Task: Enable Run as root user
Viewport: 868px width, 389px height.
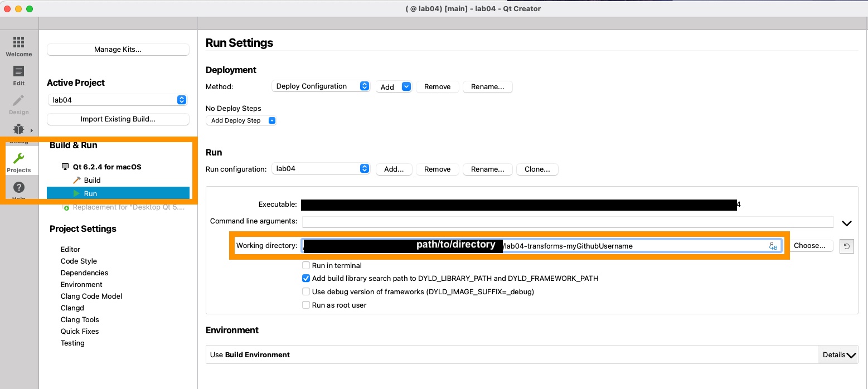Action: 306,305
